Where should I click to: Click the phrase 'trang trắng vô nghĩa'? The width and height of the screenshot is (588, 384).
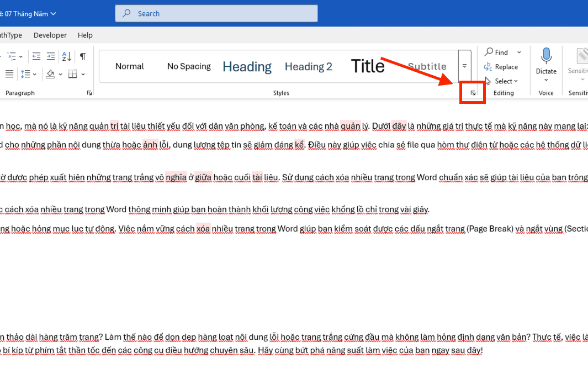tap(149, 177)
